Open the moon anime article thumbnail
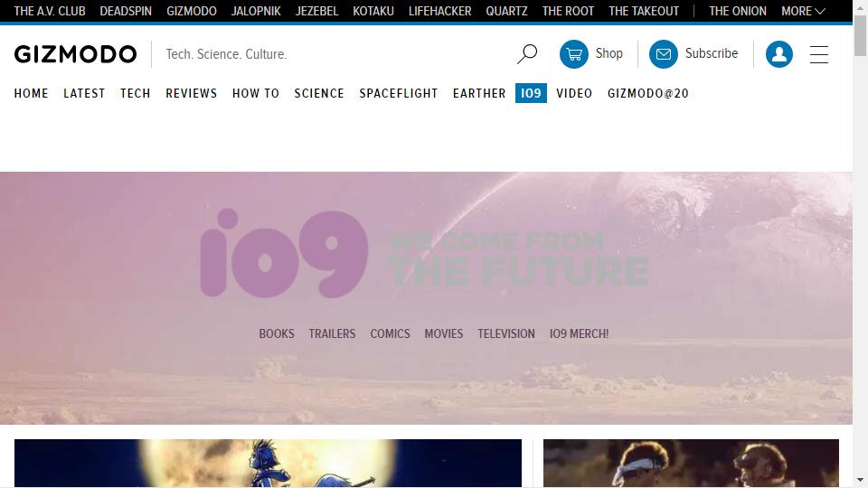868x488 pixels. tap(268, 463)
